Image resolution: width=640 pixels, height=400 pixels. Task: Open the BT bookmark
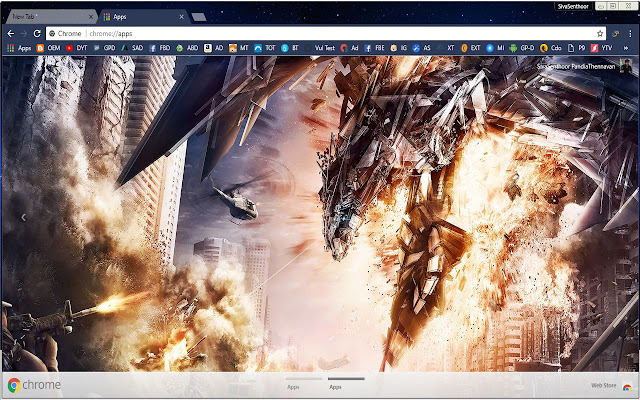tap(290, 48)
